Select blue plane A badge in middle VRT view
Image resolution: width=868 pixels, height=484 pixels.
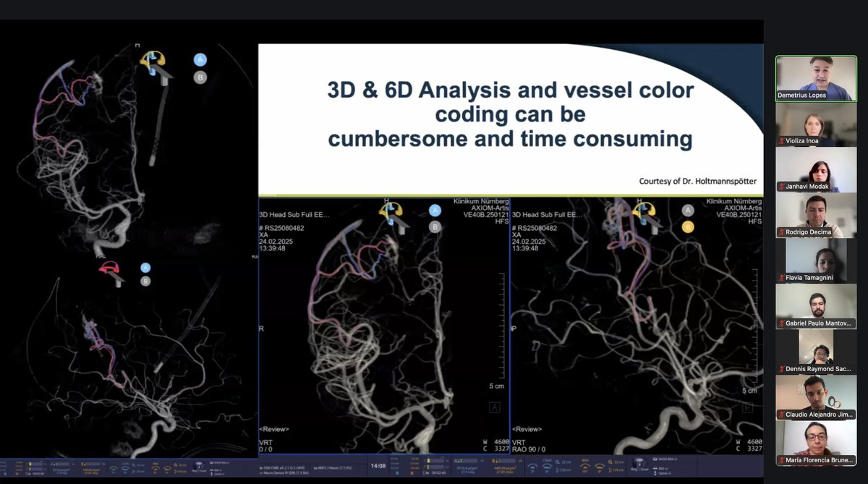pyautogui.click(x=435, y=211)
